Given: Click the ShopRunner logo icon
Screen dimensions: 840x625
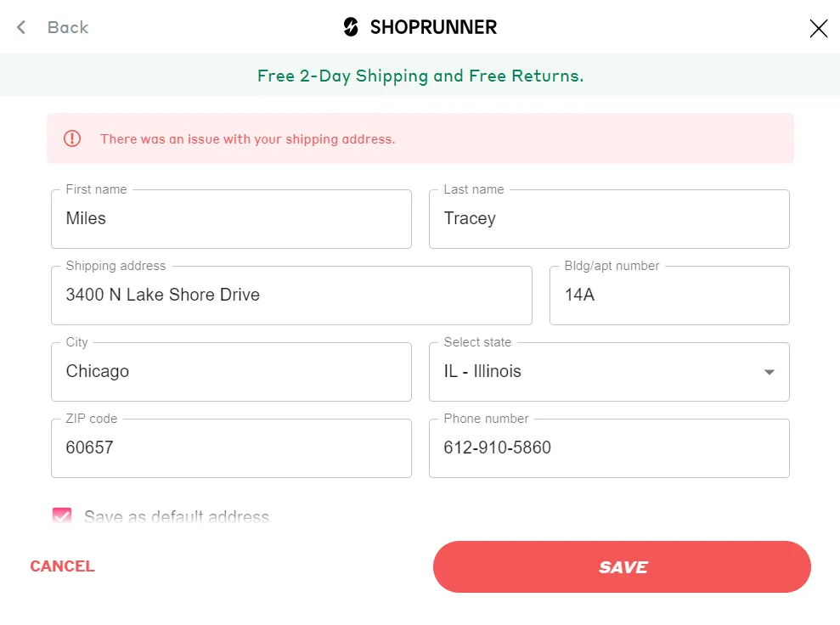Looking at the screenshot, I should 351,27.
